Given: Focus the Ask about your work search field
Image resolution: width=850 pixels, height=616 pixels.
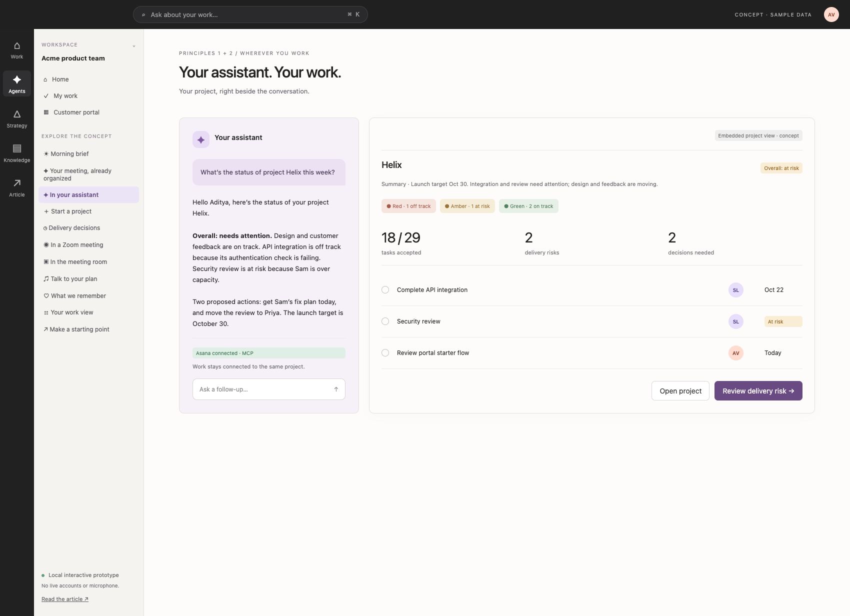Looking at the screenshot, I should (250, 14).
